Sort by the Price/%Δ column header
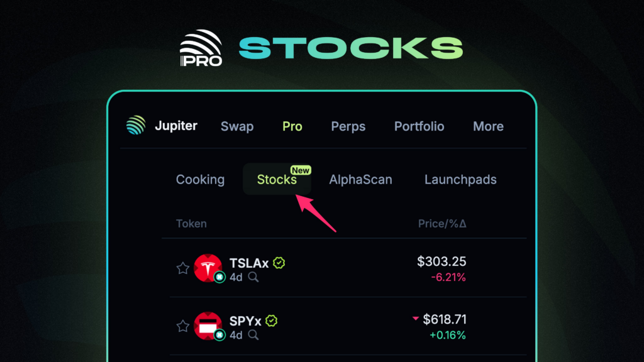This screenshot has width=644, height=362. click(x=442, y=224)
